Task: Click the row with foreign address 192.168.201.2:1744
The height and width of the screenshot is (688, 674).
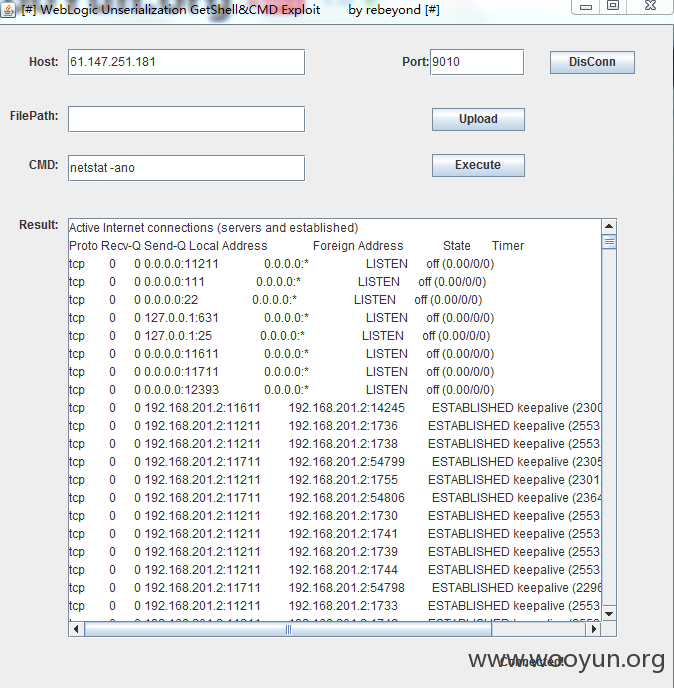Action: point(335,570)
